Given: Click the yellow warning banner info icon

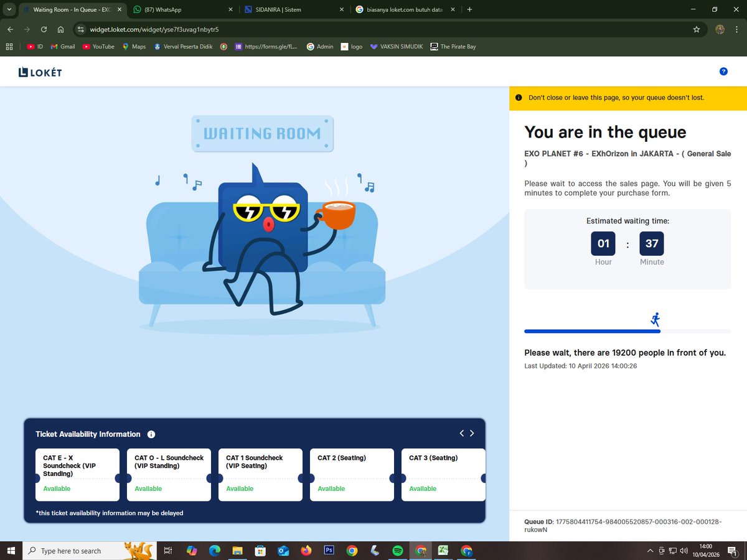Looking at the screenshot, I should pyautogui.click(x=519, y=98).
